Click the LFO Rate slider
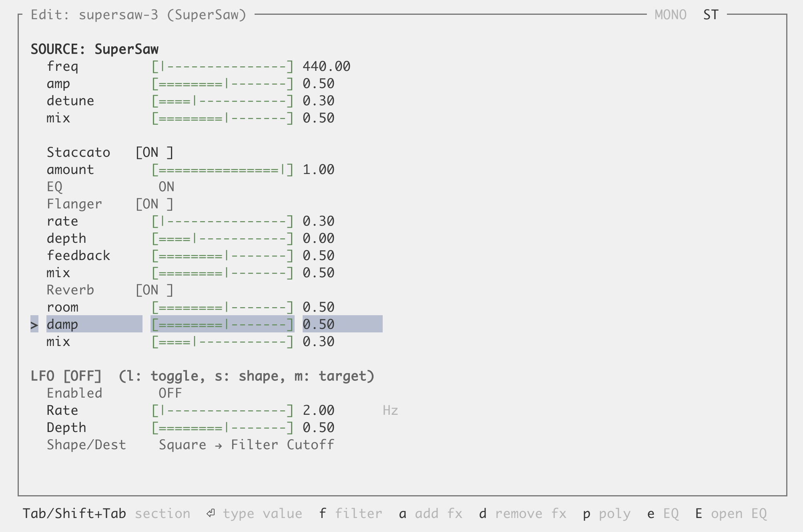 (x=222, y=410)
